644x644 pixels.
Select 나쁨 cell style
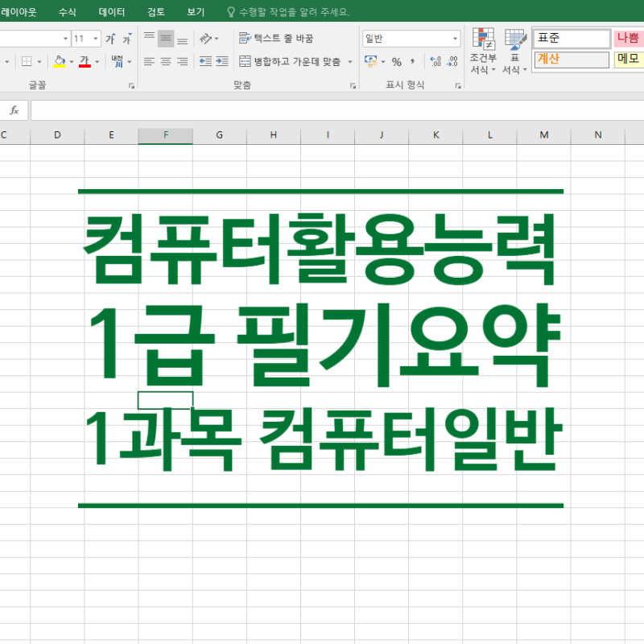point(629,39)
